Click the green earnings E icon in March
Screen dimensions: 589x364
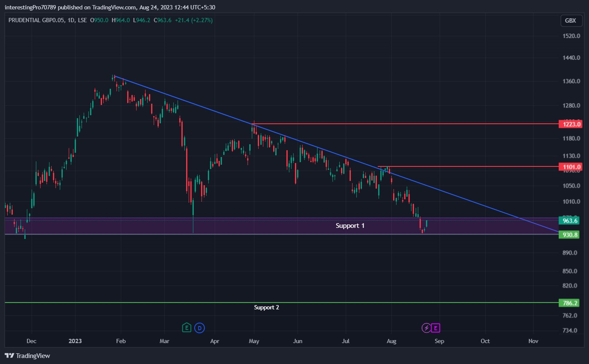(x=187, y=328)
